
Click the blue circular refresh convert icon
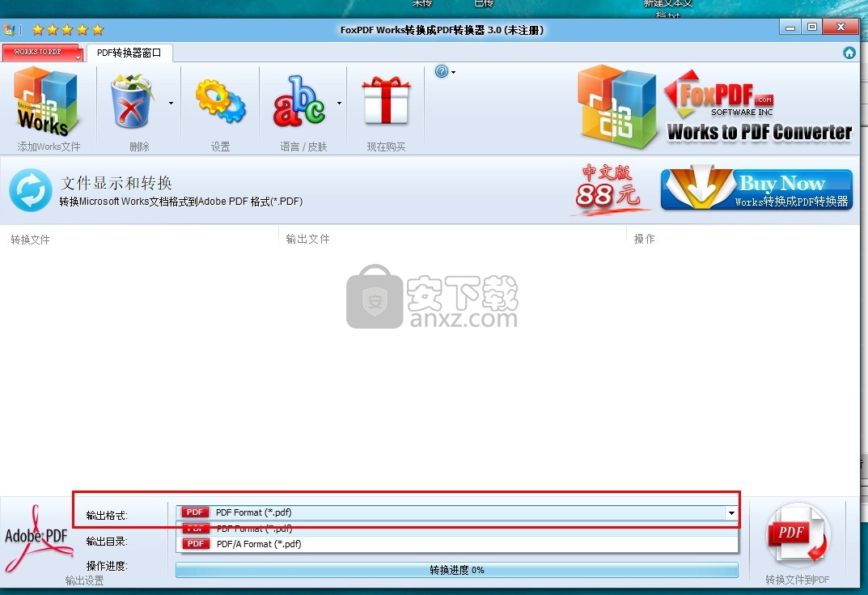pyautogui.click(x=31, y=190)
